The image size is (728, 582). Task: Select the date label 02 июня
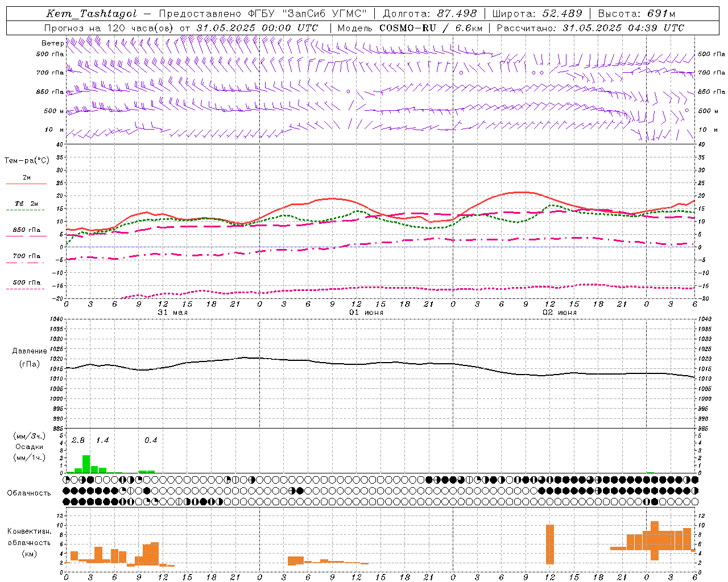(x=559, y=313)
